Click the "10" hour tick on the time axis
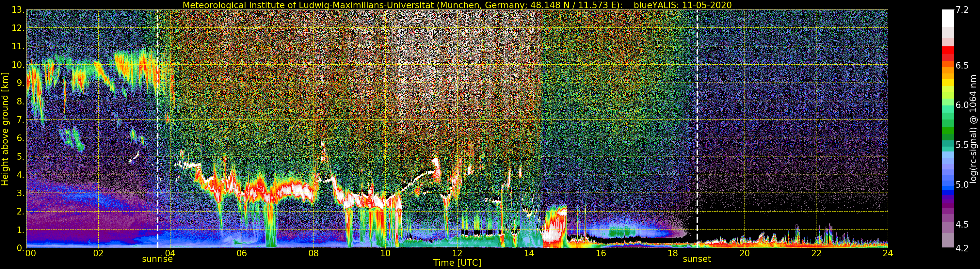Viewport: 980px width, 269px height. click(x=385, y=253)
